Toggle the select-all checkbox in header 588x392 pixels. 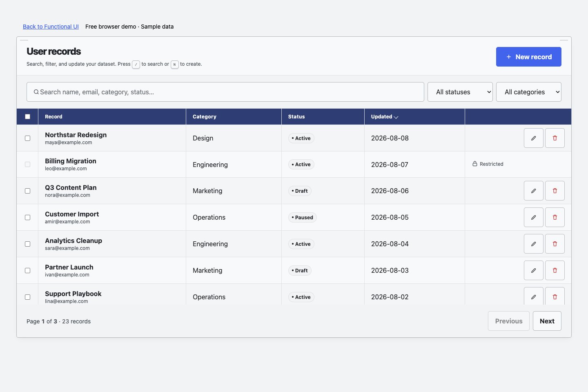click(27, 116)
